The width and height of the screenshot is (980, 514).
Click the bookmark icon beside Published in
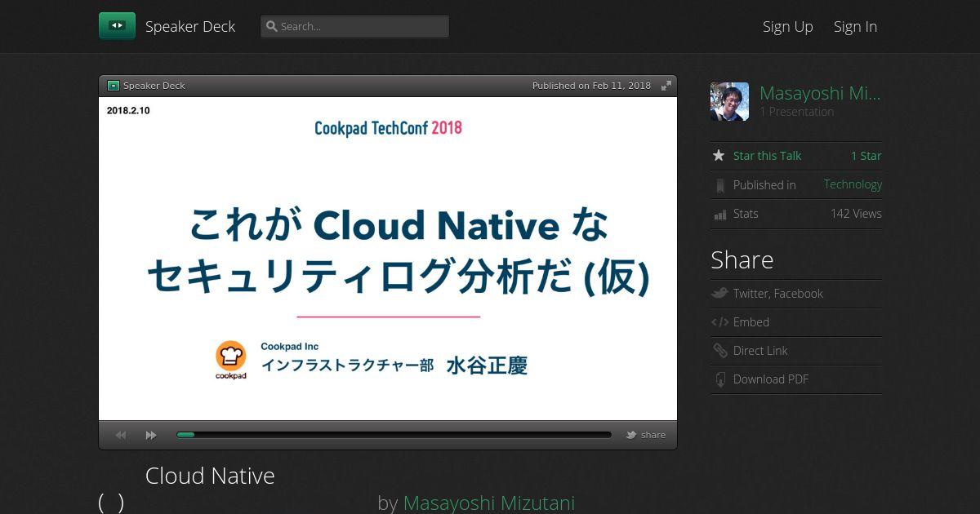(719, 185)
